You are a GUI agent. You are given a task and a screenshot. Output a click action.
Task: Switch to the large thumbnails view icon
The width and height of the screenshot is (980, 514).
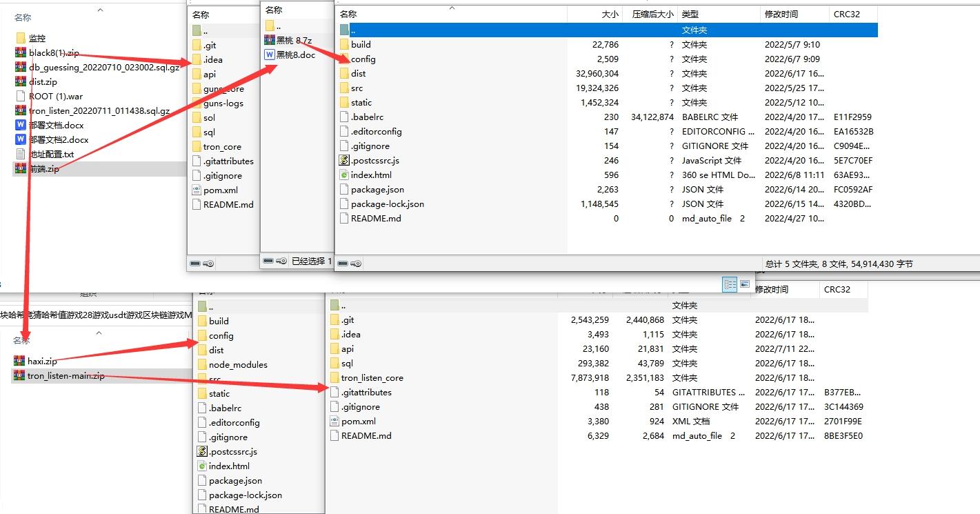pos(744,284)
